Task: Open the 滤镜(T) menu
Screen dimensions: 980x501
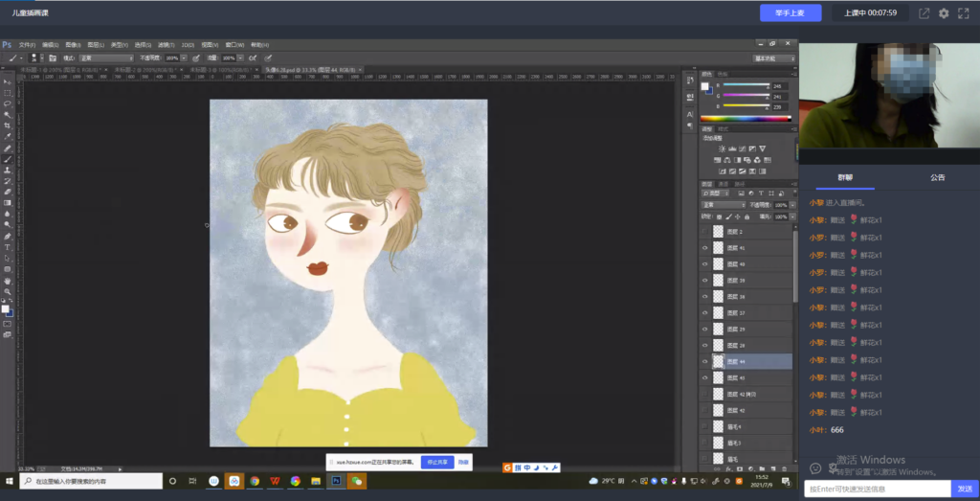Action: tap(165, 45)
